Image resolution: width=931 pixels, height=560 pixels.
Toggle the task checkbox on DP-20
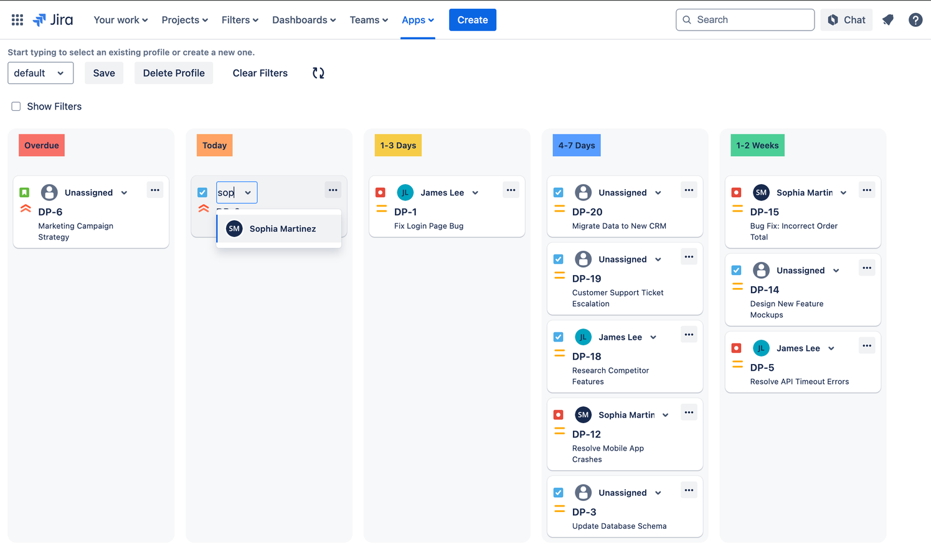[x=559, y=193]
